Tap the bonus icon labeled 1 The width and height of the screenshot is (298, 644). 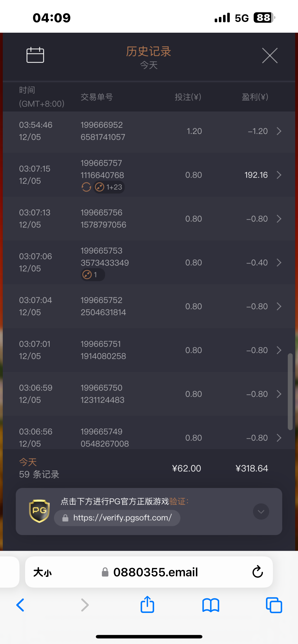[x=93, y=275]
